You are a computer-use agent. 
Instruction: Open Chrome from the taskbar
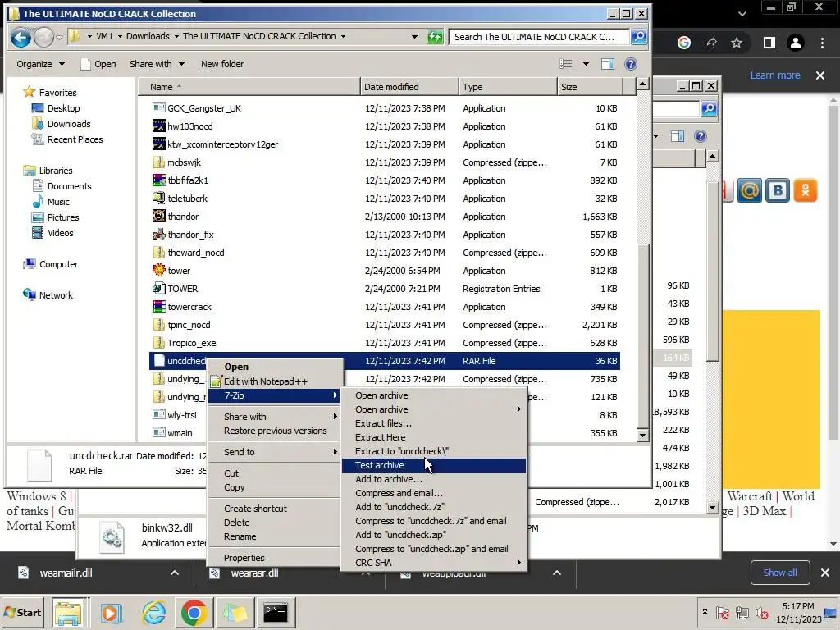(194, 612)
